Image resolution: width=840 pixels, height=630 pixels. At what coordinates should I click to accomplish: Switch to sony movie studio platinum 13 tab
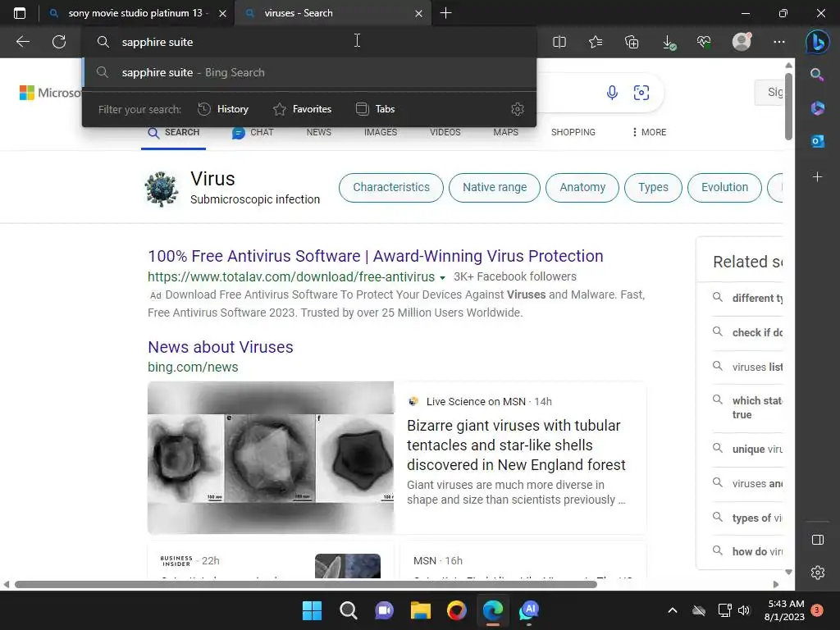tap(137, 13)
